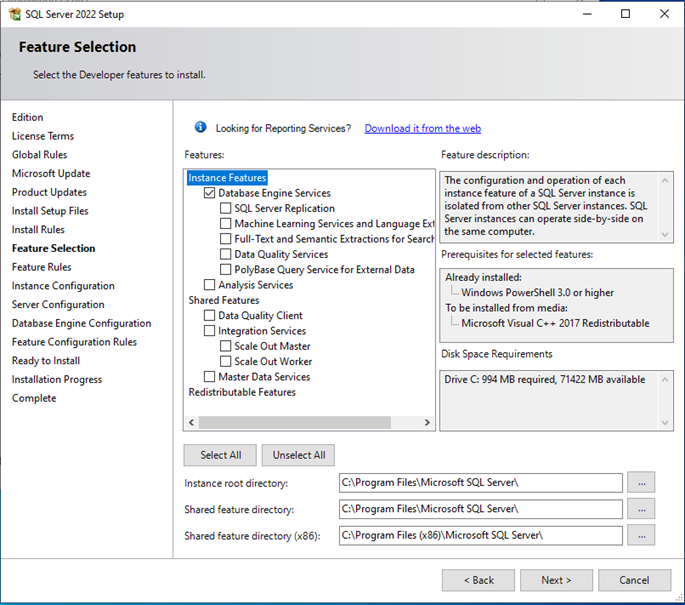Click the SQL Server Setup title icon
Viewport: 685px width, 605px height.
15,14
